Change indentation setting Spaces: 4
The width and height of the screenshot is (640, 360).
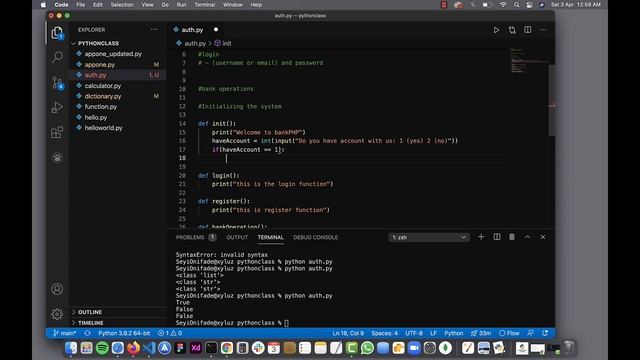click(x=384, y=333)
